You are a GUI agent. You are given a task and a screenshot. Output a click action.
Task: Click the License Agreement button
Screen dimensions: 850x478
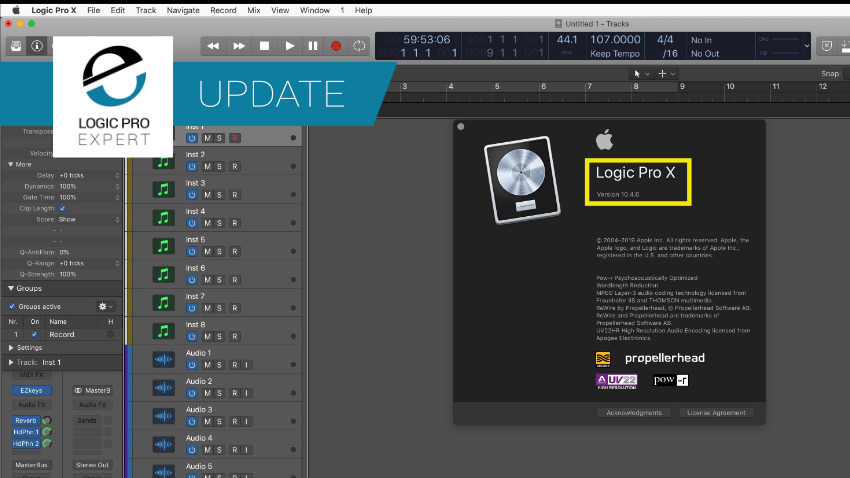coord(716,412)
